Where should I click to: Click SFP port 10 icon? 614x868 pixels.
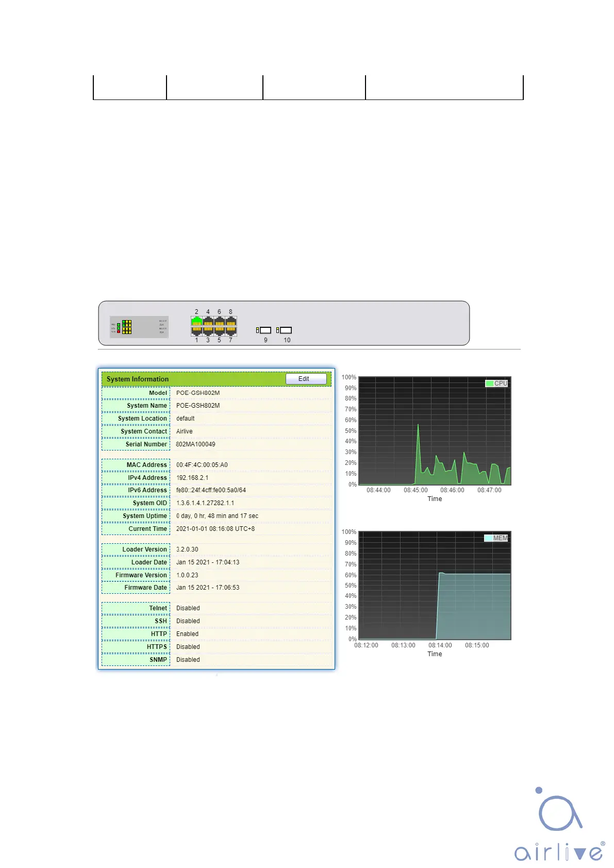click(285, 330)
